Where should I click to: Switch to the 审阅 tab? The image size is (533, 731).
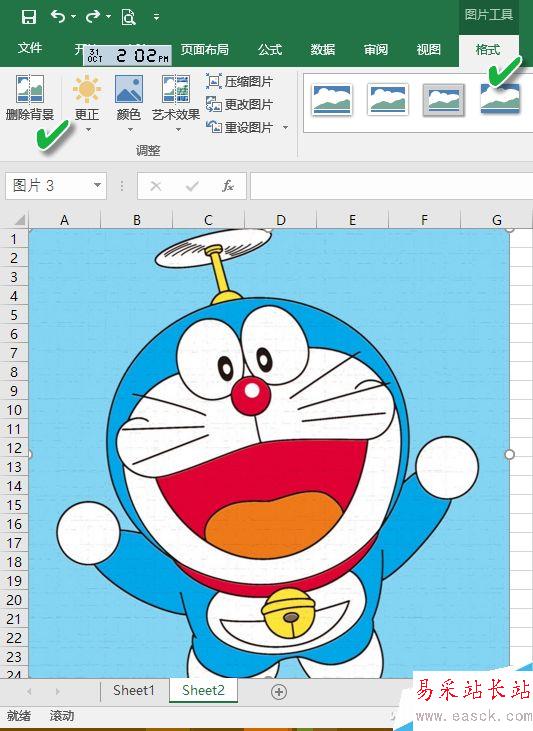pos(376,49)
